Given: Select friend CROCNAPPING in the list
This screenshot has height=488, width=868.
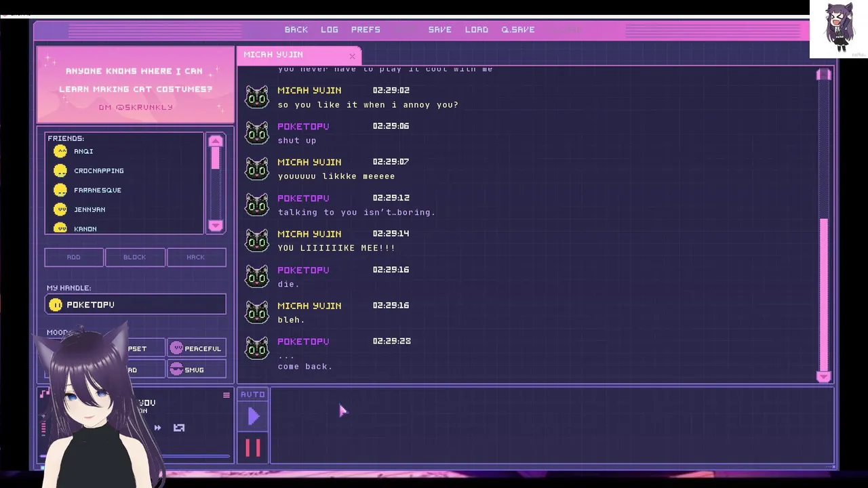Looking at the screenshot, I should (x=99, y=171).
